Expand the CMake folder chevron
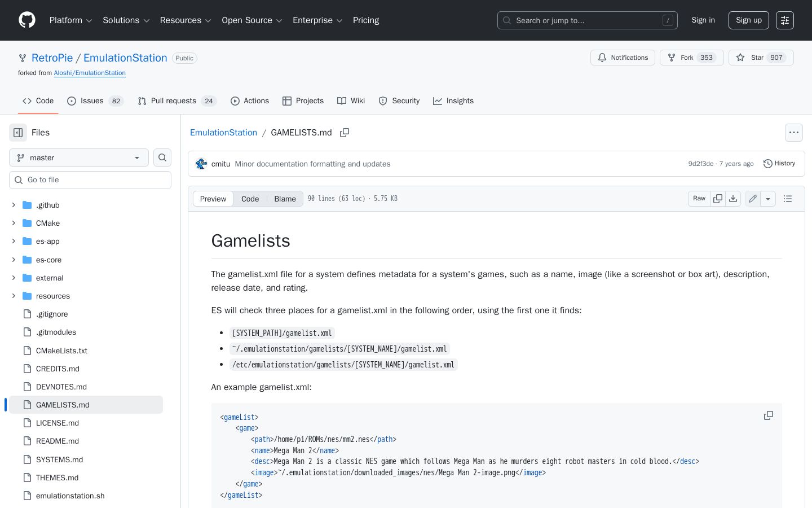The image size is (812, 508). coord(14,223)
